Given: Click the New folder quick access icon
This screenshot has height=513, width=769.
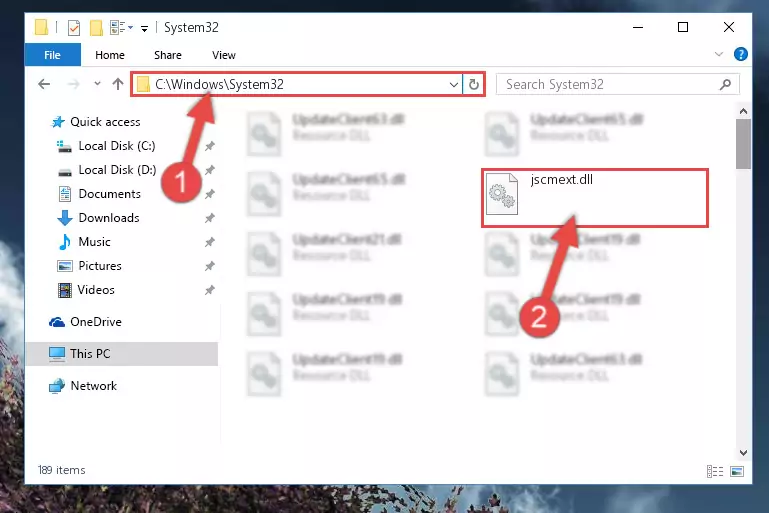Looking at the screenshot, I should click(96, 28).
